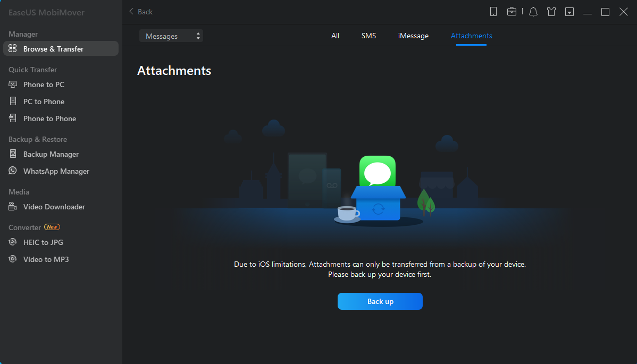Screen dimensions: 637x364
Task: Click the green Messages illustration icon
Action: pos(378,171)
